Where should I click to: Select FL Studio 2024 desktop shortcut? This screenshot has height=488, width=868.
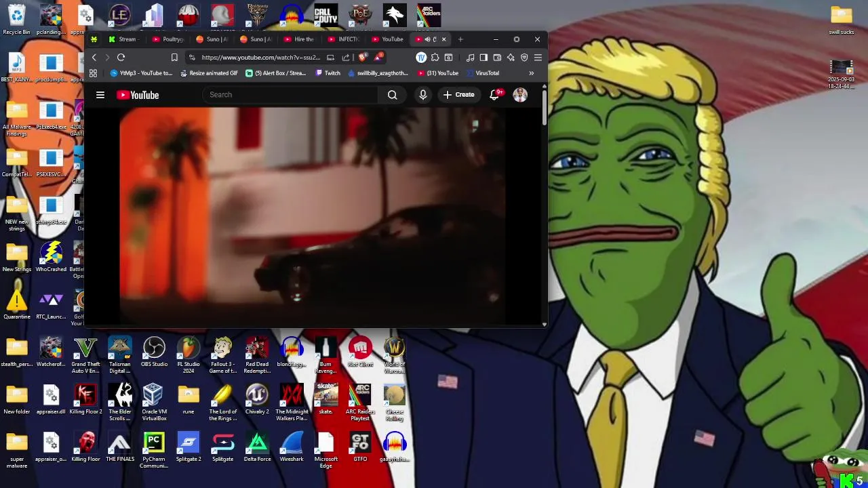point(189,355)
